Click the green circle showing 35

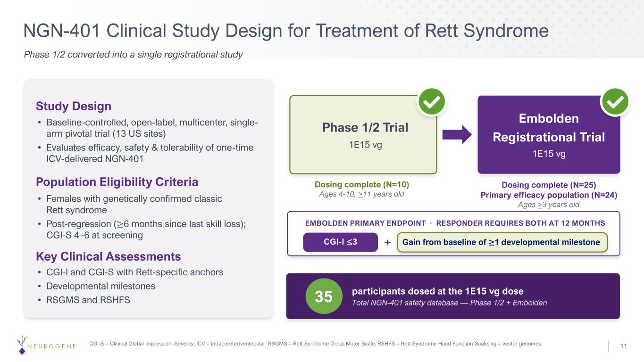(323, 296)
